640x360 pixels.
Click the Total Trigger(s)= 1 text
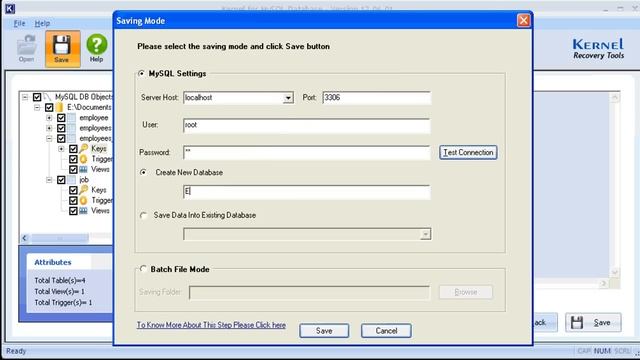63,302
